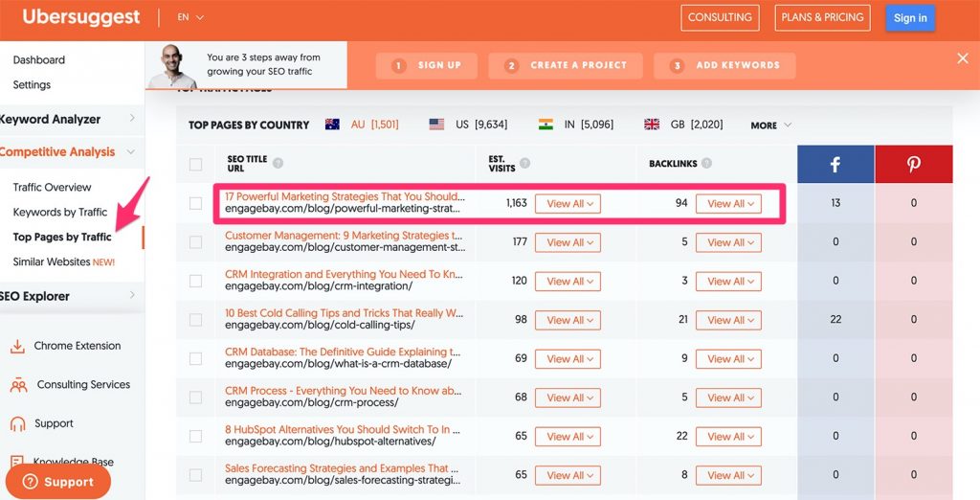Check the 17 Powerful Marketing Strategies row
The width and height of the screenshot is (980, 500).
(195, 203)
